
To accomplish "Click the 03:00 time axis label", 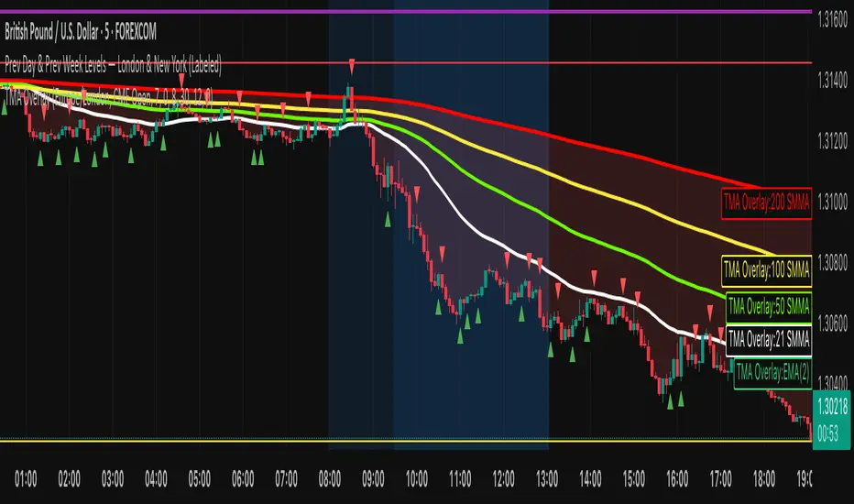I will (113, 479).
